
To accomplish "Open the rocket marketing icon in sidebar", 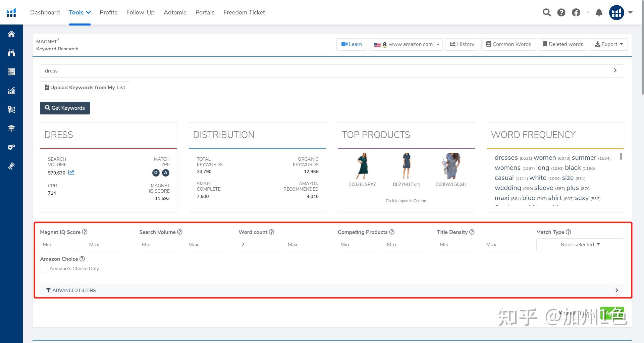I will (11, 166).
